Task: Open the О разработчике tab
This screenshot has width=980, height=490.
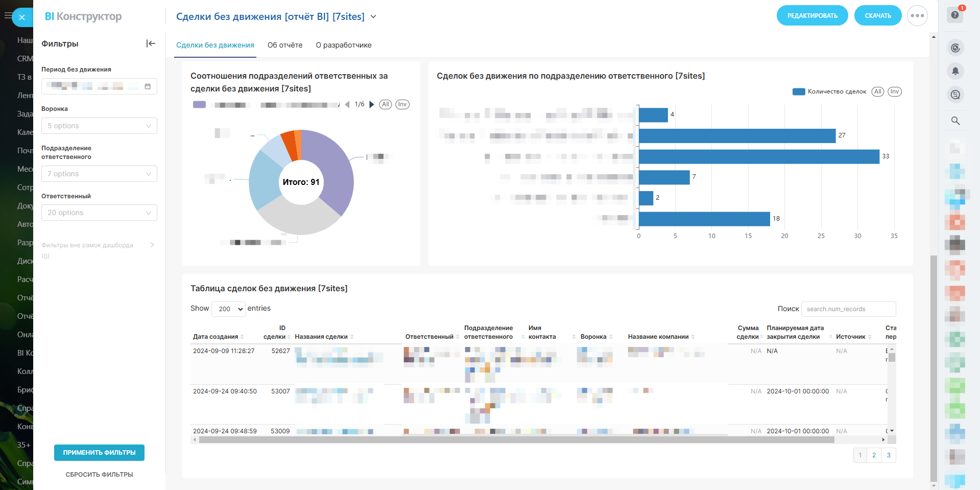Action: pyautogui.click(x=344, y=45)
